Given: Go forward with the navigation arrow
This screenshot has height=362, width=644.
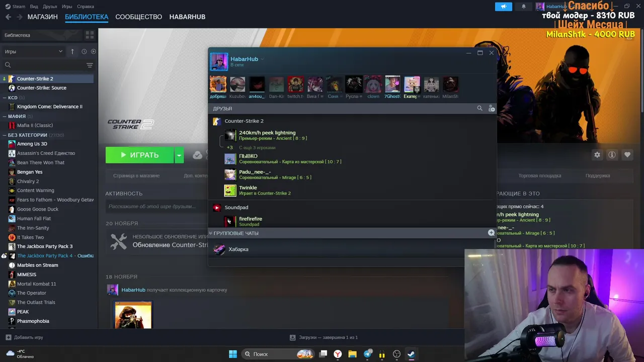Looking at the screenshot, I should pyautogui.click(x=19, y=17).
